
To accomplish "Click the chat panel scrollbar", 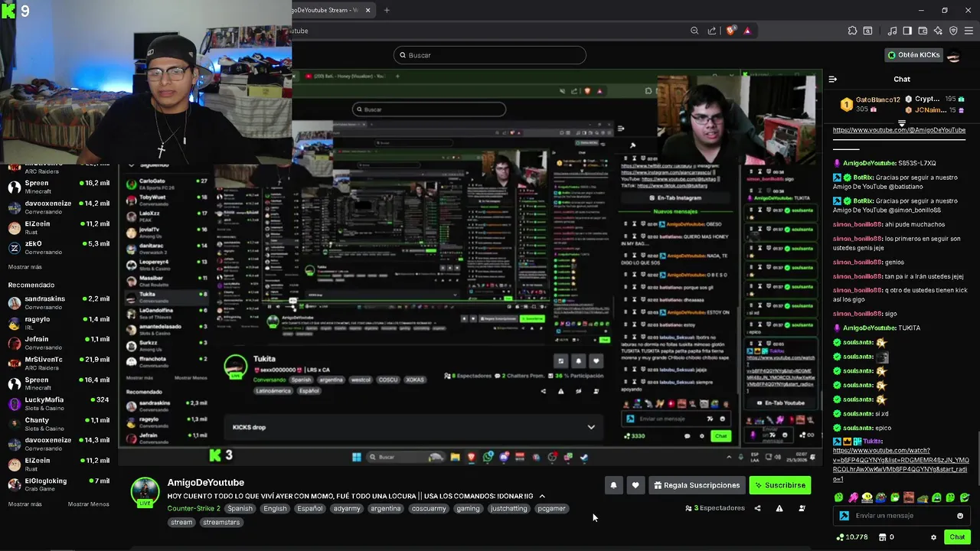I will click(x=977, y=459).
